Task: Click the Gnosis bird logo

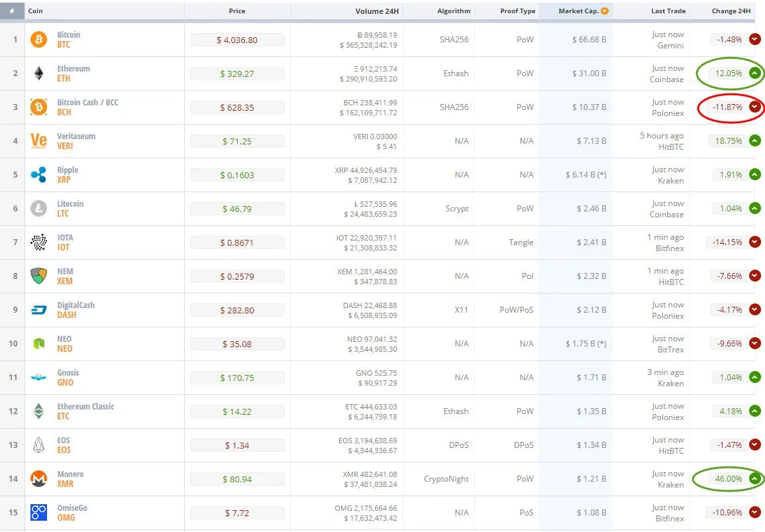Action: tap(38, 377)
